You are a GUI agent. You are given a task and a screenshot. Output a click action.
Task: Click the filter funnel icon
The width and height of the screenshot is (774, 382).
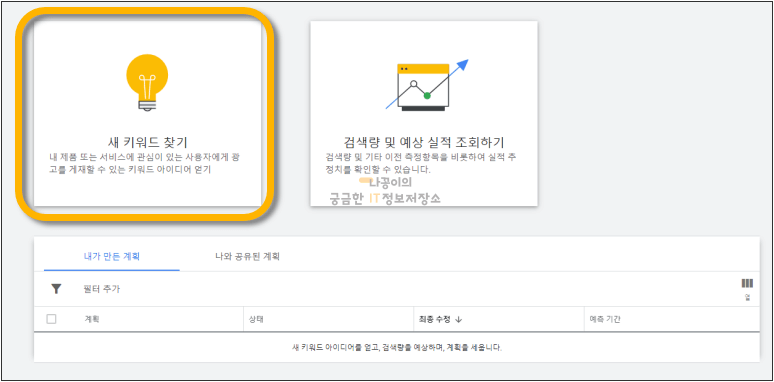click(x=56, y=289)
